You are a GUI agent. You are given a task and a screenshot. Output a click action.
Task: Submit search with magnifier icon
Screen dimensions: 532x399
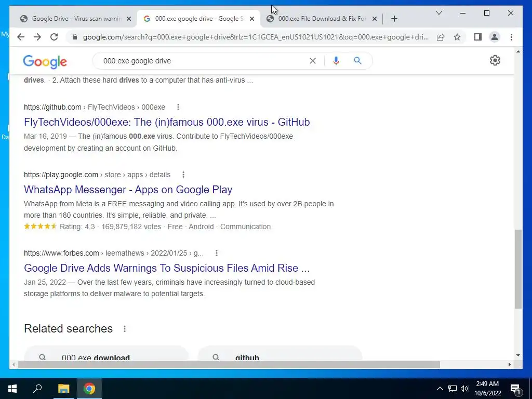click(x=357, y=61)
